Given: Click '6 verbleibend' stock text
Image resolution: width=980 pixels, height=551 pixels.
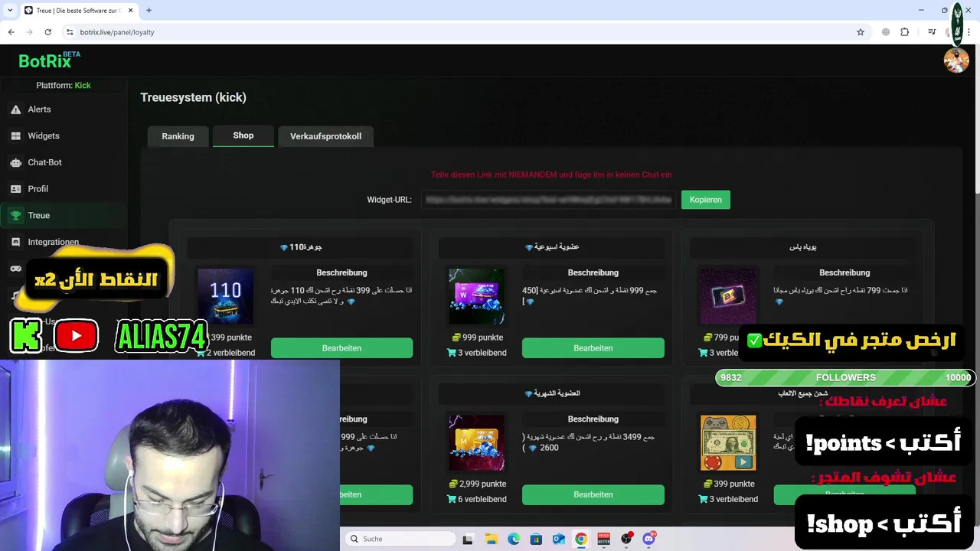Looking at the screenshot, I should [x=482, y=499].
